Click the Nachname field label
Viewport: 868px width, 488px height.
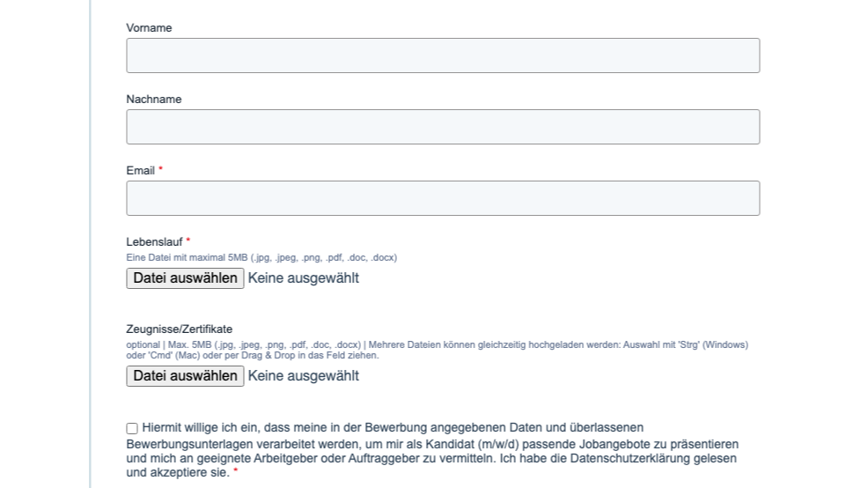[x=154, y=100]
